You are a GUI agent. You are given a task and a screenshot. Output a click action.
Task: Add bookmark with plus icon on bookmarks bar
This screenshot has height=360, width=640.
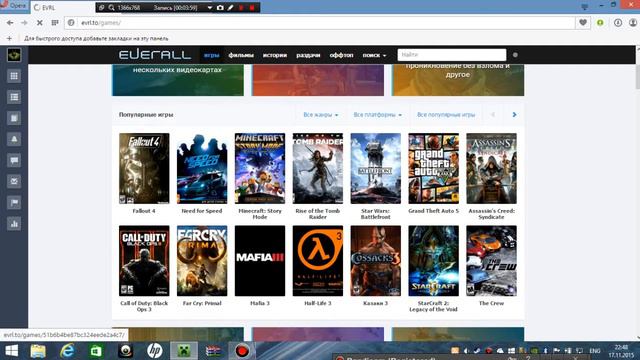9,38
